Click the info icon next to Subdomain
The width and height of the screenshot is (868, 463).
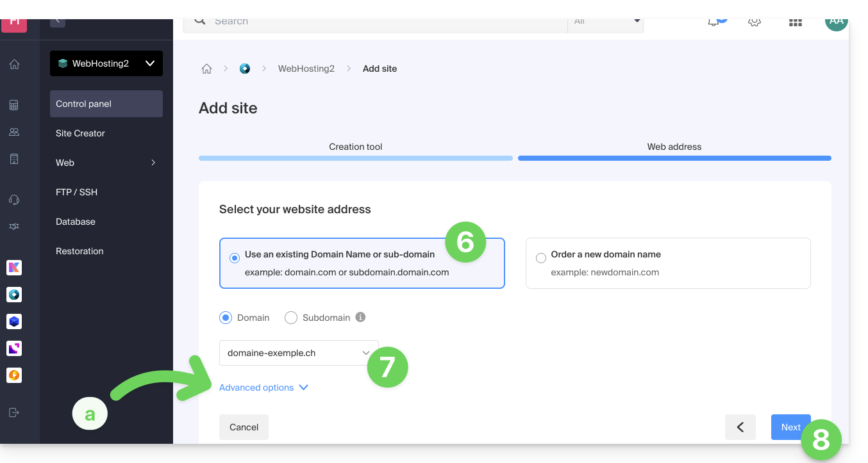click(x=360, y=317)
